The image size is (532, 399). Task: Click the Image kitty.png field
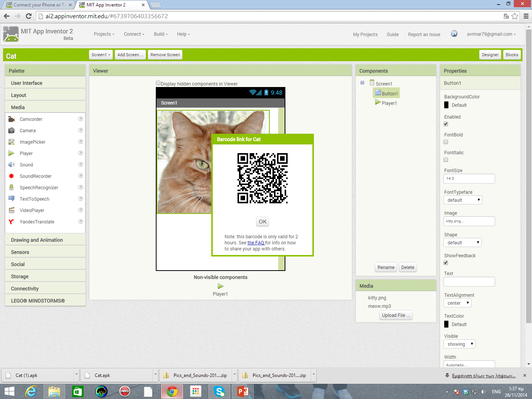pos(469,221)
